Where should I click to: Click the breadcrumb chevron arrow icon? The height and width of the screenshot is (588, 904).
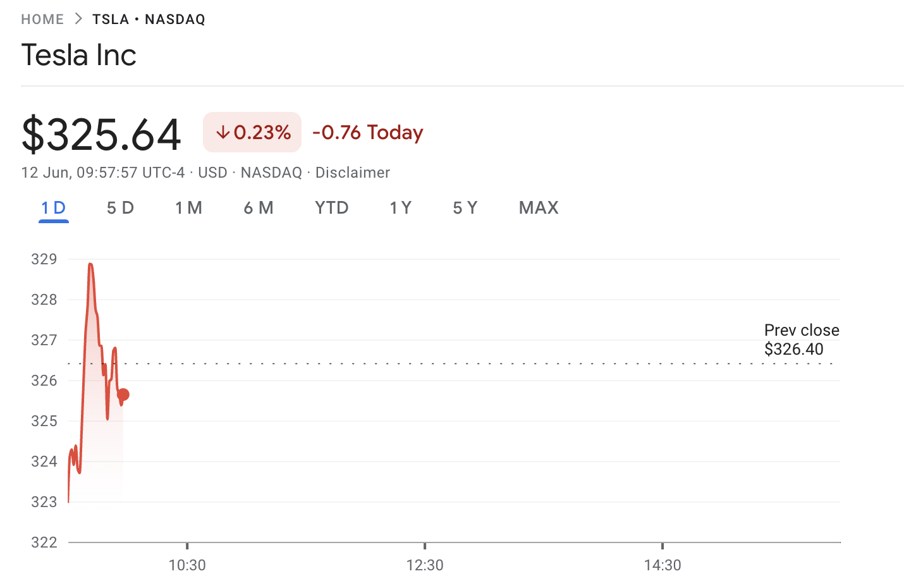point(78,19)
